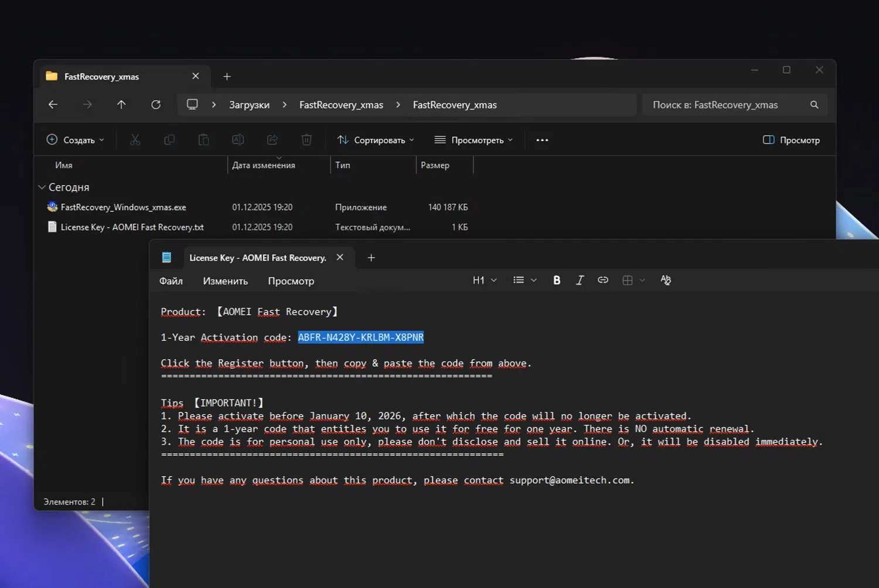
Task: Insert a link using the link icon
Action: tap(602, 281)
